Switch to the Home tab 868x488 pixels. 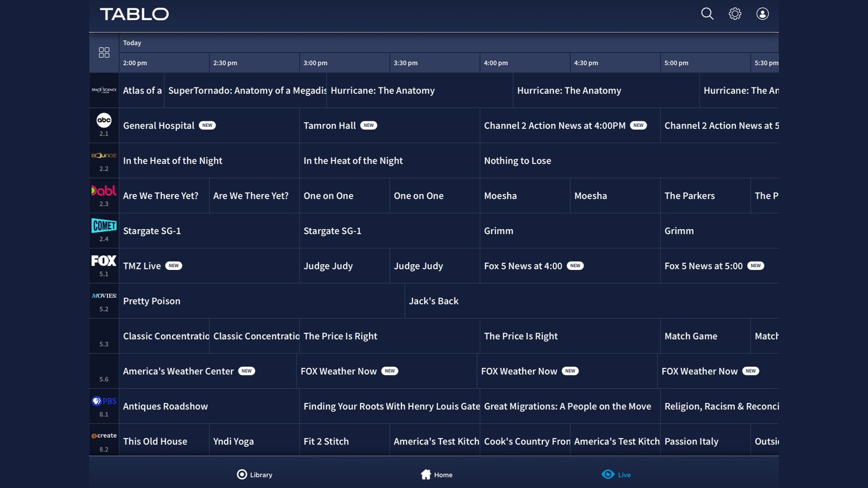click(437, 475)
